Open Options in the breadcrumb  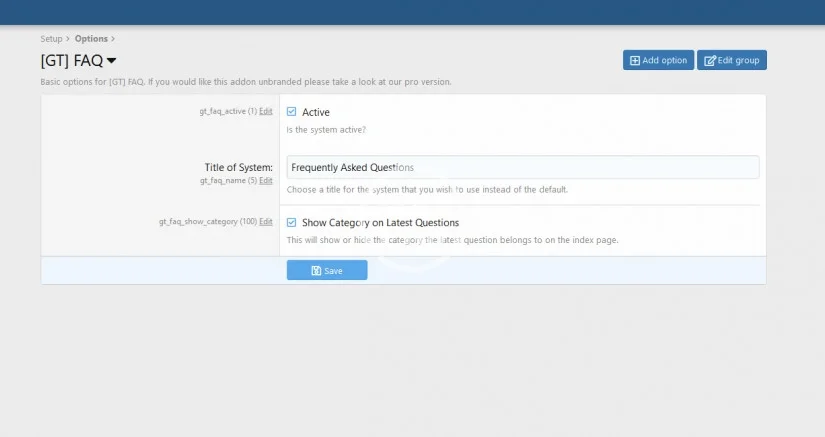(91, 39)
